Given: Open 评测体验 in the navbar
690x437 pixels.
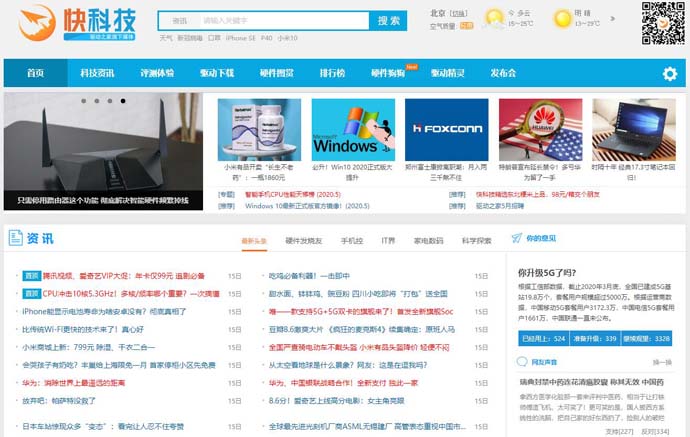Looking at the screenshot, I should pos(157,73).
